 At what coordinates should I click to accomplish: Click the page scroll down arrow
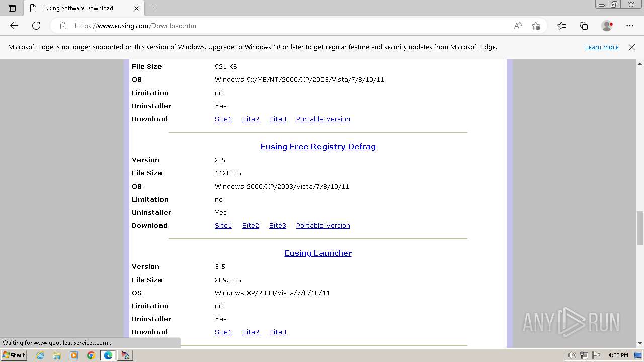click(x=640, y=343)
